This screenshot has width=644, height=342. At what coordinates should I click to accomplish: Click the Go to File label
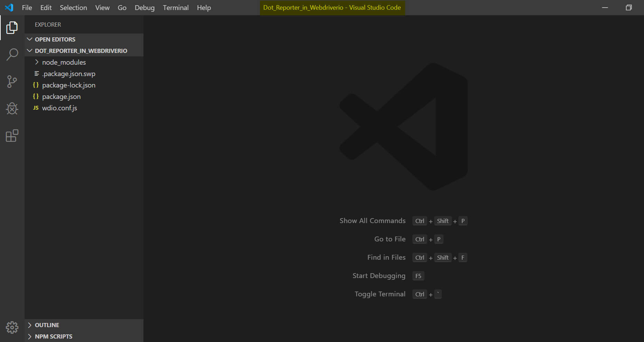coord(390,239)
